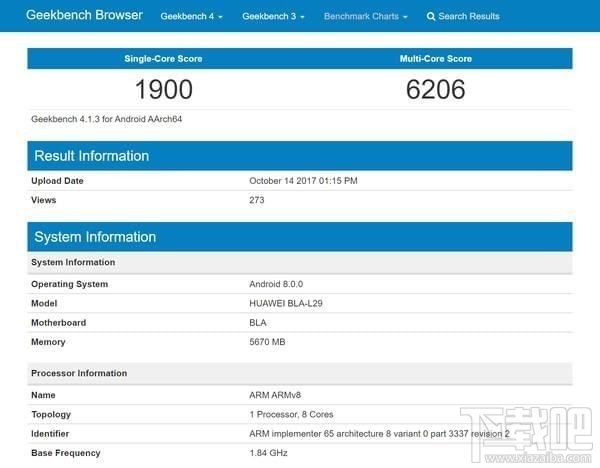Select the Model label

point(44,303)
